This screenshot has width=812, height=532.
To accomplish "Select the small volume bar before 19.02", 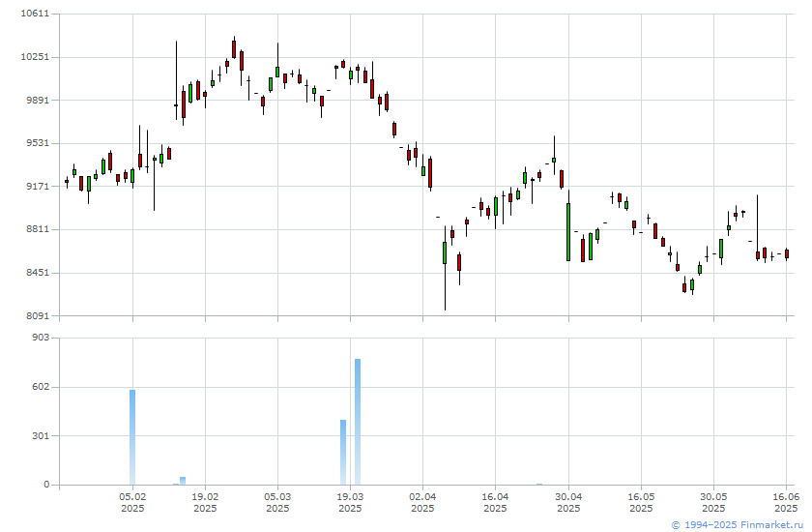I will 183,481.
